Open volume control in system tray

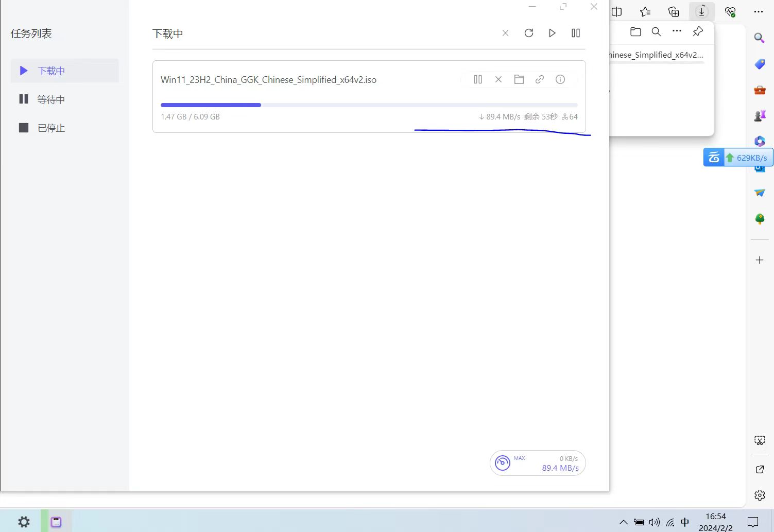pos(654,522)
